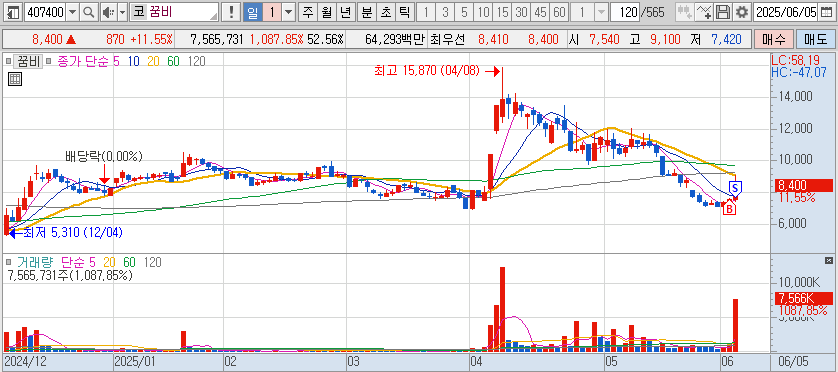Click the add indicator line-plus icon
838x372 pixels.
pos(705,12)
